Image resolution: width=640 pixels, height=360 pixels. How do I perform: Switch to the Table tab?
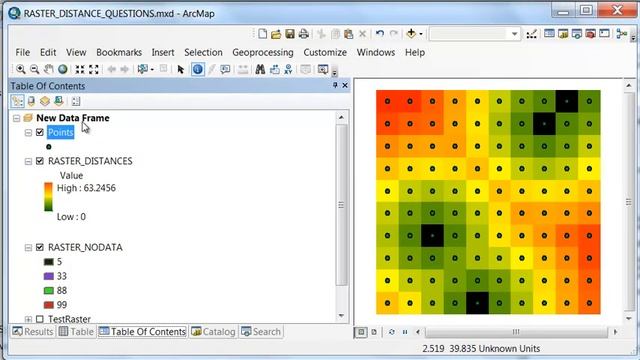(x=76, y=331)
